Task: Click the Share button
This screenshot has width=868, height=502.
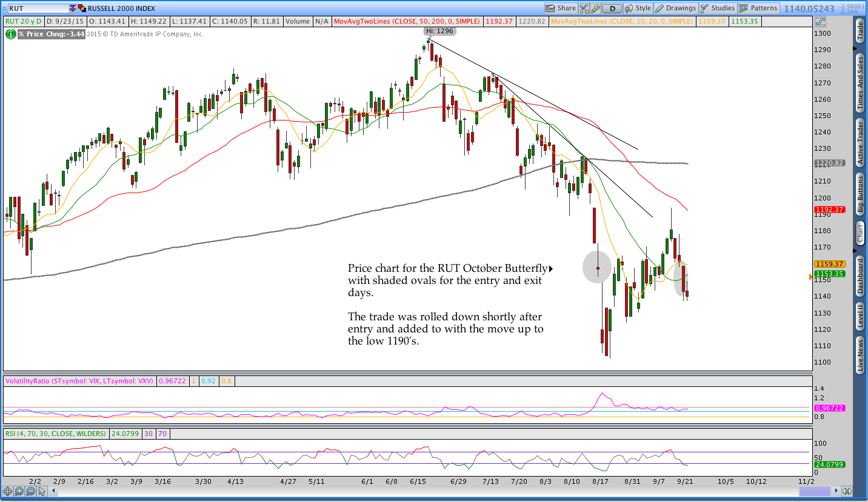Action: [561, 8]
